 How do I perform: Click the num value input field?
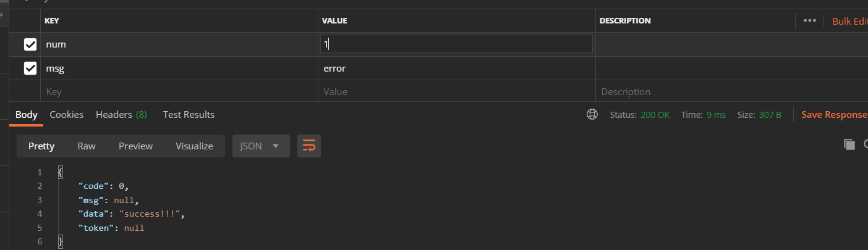[x=456, y=44]
